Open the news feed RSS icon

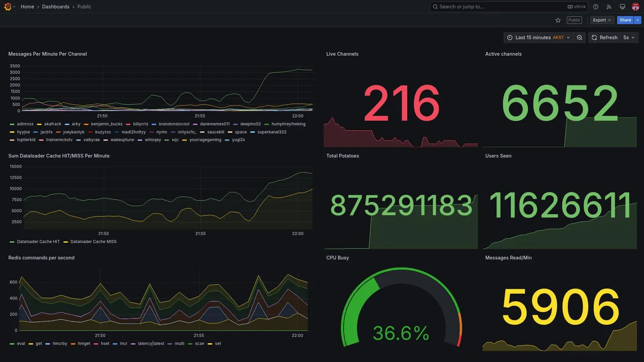tap(609, 7)
